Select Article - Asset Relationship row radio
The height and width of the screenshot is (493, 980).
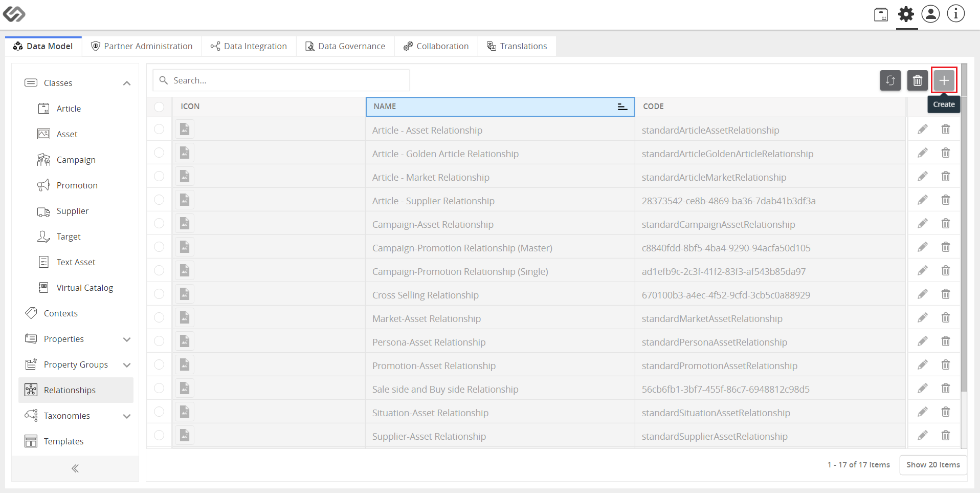[159, 129]
